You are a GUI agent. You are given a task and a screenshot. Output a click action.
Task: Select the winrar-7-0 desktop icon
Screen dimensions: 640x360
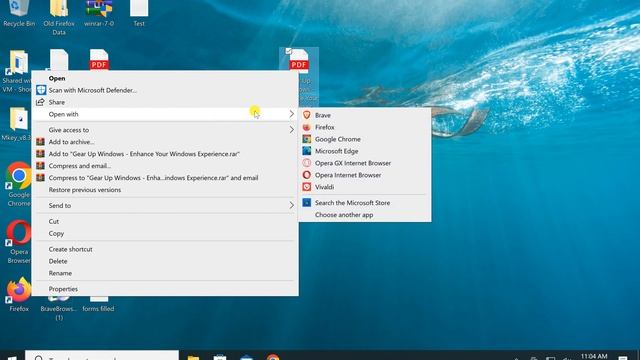tap(99, 13)
